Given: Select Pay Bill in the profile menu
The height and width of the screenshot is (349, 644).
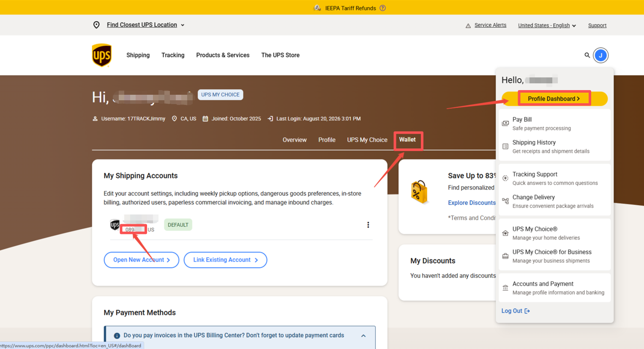Looking at the screenshot, I should point(554,124).
